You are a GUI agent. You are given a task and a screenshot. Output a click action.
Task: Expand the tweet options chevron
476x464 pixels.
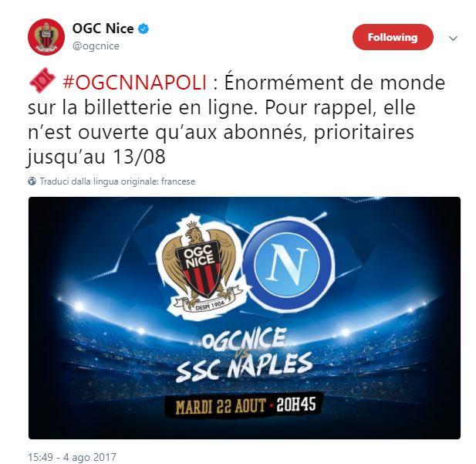(453, 39)
